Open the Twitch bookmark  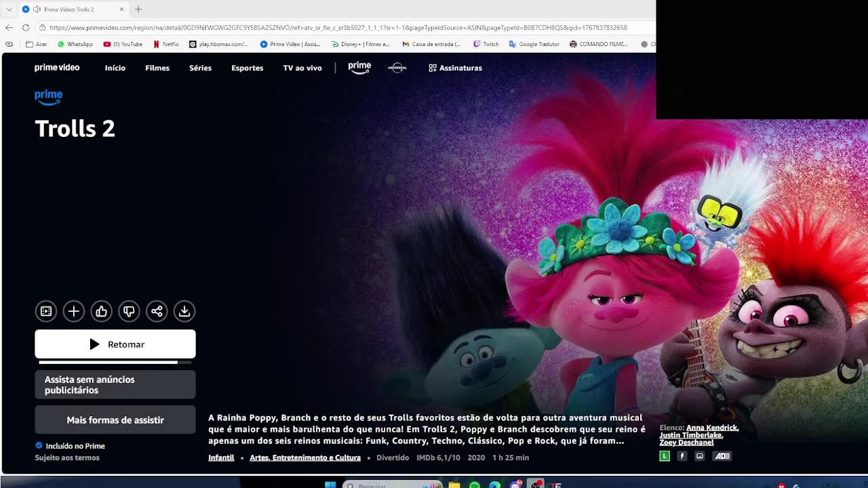pyautogui.click(x=486, y=44)
